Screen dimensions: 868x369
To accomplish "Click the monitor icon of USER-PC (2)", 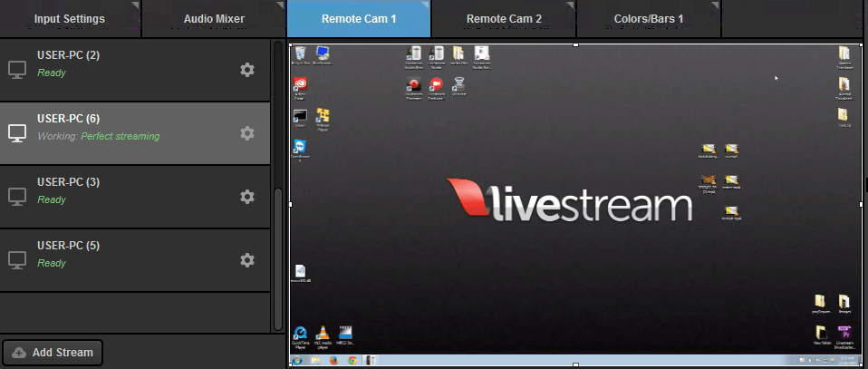I will (x=17, y=70).
